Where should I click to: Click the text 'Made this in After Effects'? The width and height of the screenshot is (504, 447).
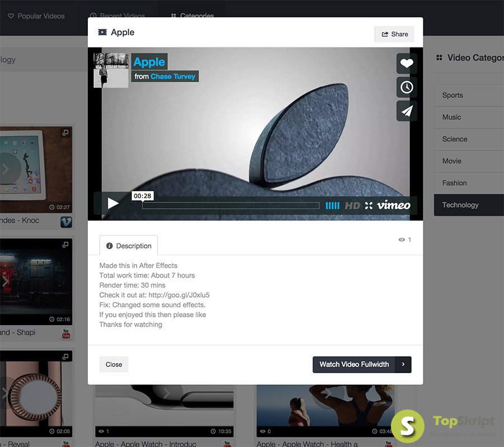(x=138, y=266)
